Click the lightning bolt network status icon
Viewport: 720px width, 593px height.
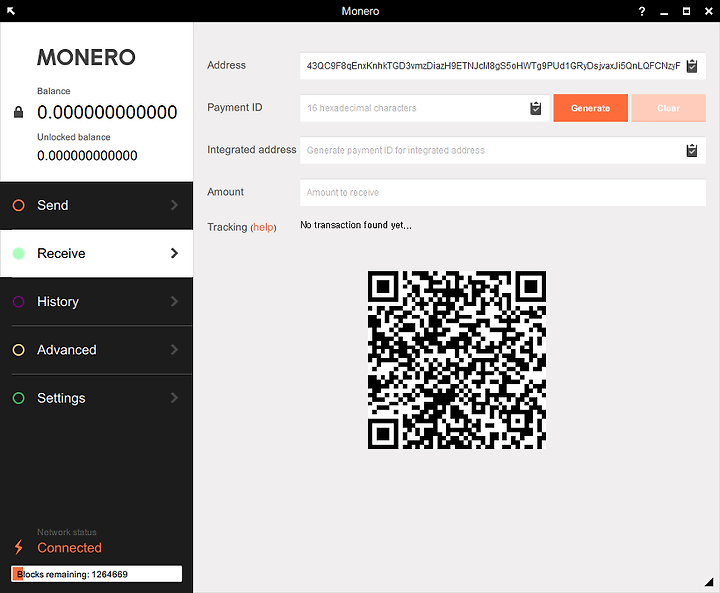(x=18, y=547)
